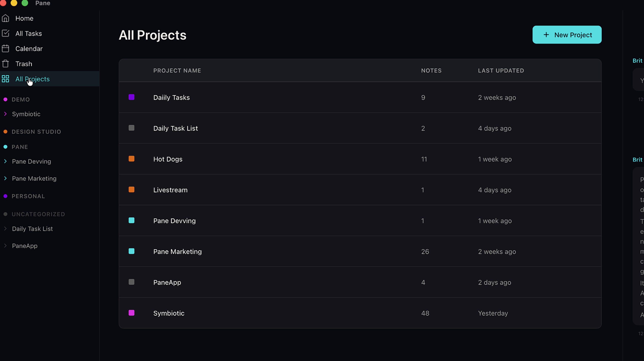Click the gray dot beside UNCATEGORIZED
Screen dimensions: 644x361
point(5,214)
